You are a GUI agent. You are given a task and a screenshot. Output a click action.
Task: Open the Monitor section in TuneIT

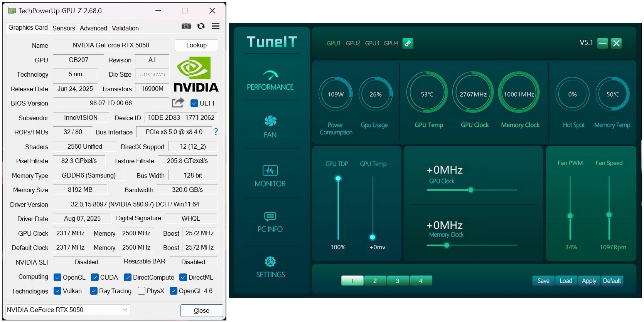pos(270,176)
